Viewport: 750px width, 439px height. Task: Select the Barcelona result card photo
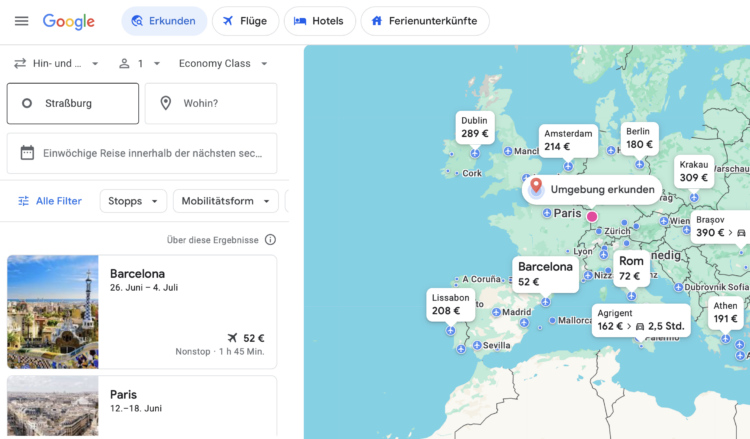[x=53, y=312]
